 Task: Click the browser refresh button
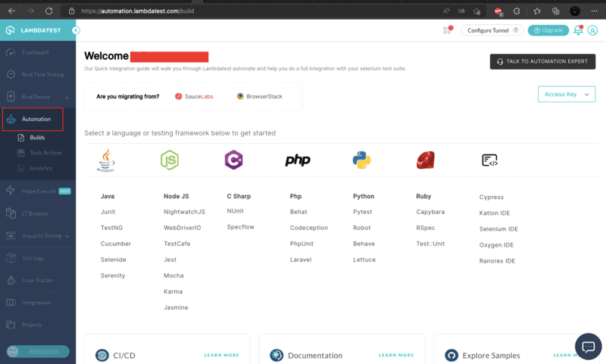tap(48, 11)
